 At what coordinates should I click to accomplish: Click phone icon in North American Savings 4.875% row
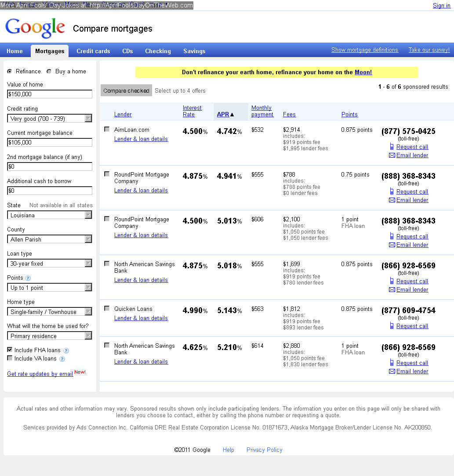[392, 281]
